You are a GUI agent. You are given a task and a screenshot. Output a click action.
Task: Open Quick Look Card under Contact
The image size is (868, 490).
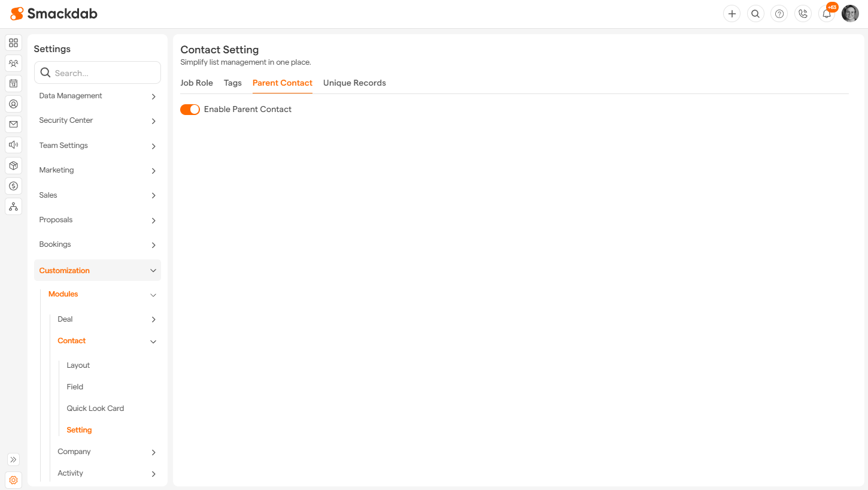[x=95, y=409]
